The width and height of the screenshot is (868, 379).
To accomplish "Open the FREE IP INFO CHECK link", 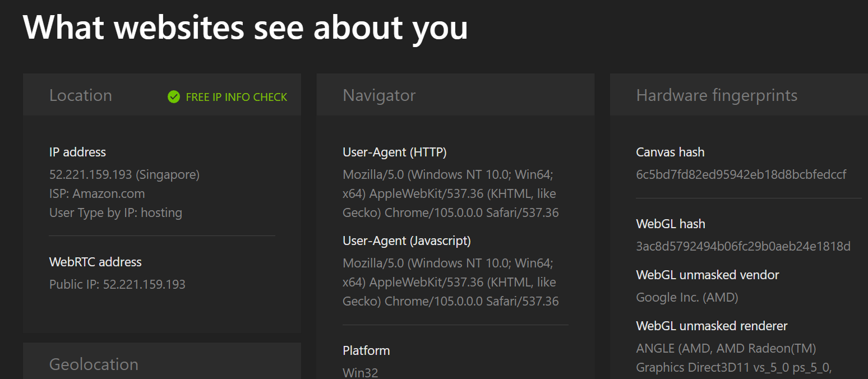I will (x=236, y=97).
